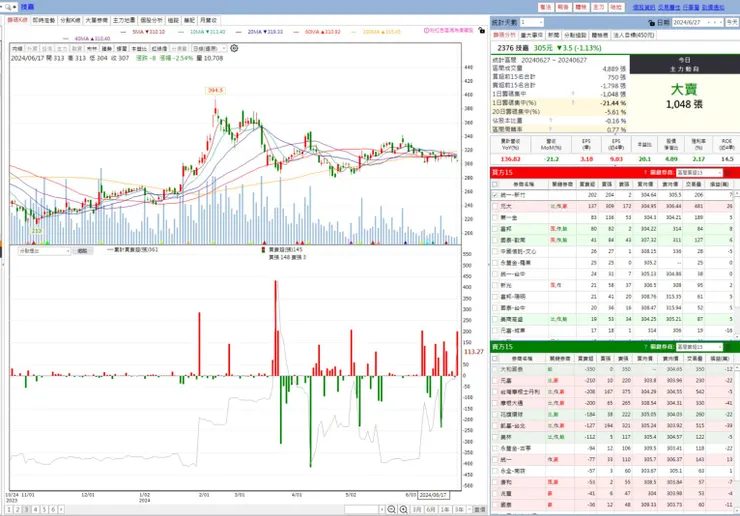Click the help question mark beside 1日籌碼集中(%)
The image size is (740, 516).
pos(573,103)
